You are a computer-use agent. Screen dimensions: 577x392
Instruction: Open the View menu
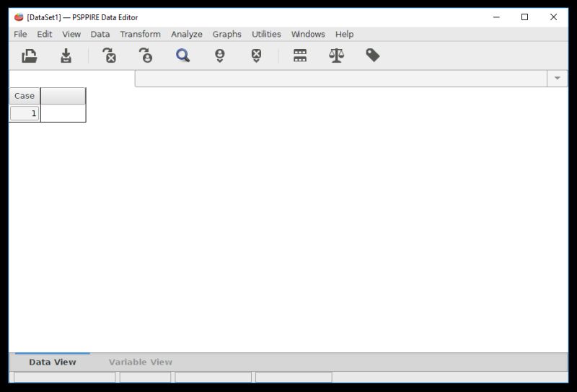point(71,34)
